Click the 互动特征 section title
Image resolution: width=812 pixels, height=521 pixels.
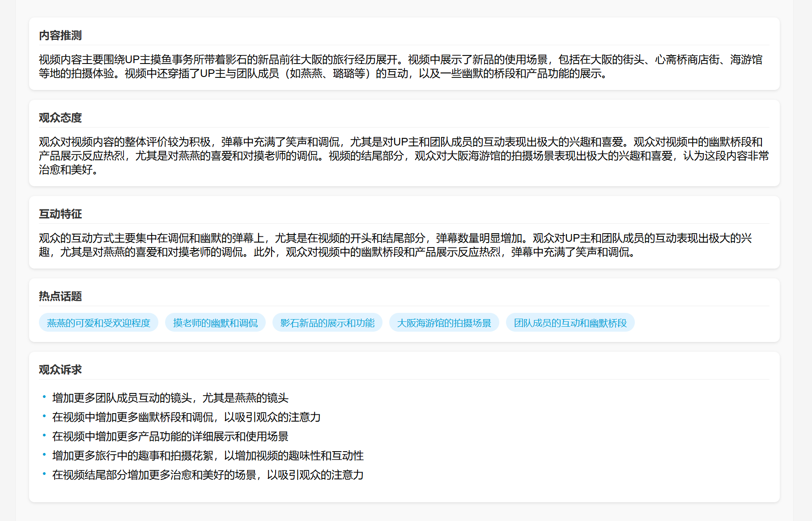60,214
